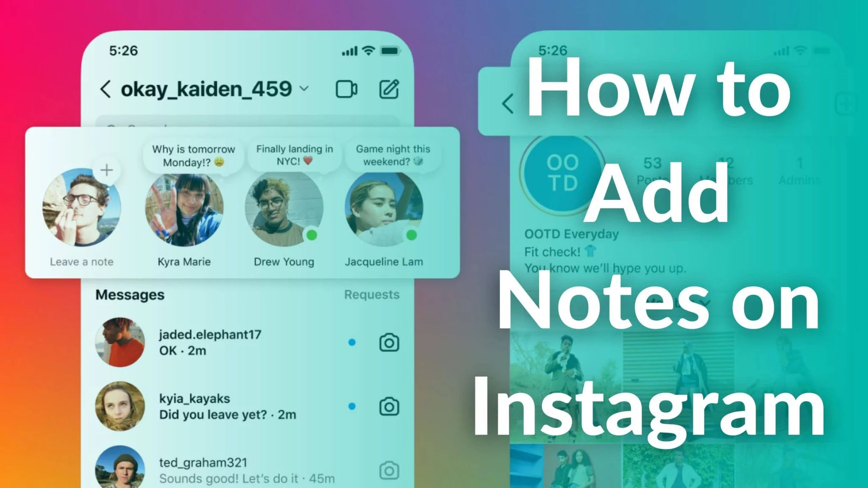The height and width of the screenshot is (488, 868).
Task: Tap the video call icon
Action: click(x=346, y=89)
